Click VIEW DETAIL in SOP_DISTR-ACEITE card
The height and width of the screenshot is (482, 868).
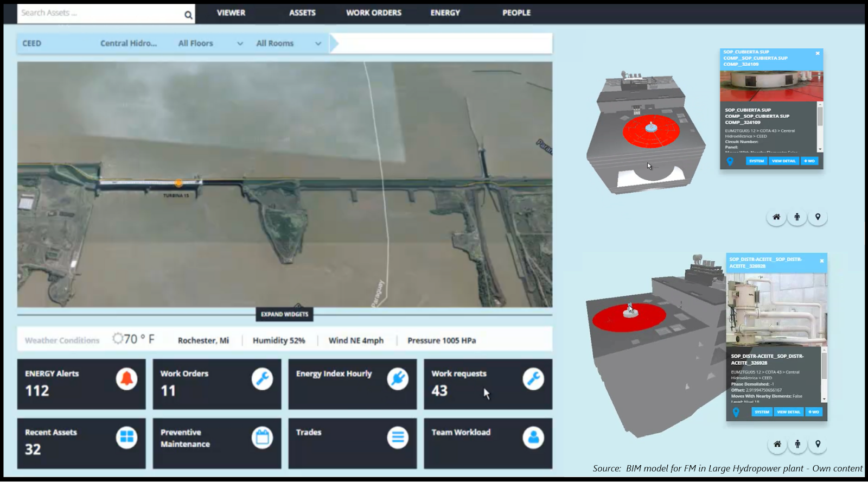click(789, 412)
